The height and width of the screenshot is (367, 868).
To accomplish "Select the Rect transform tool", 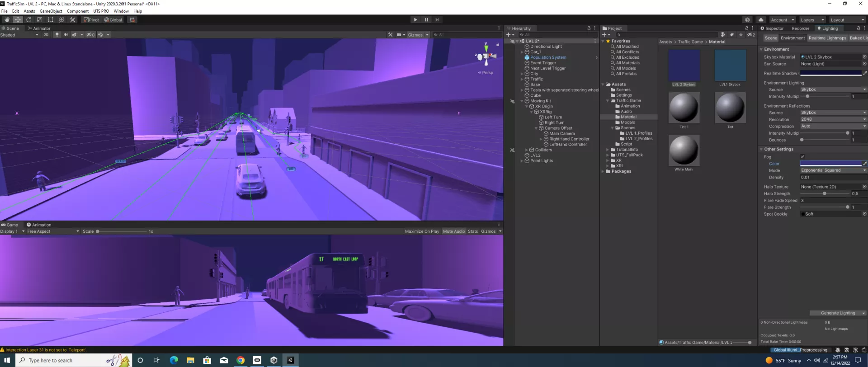I will [x=50, y=20].
